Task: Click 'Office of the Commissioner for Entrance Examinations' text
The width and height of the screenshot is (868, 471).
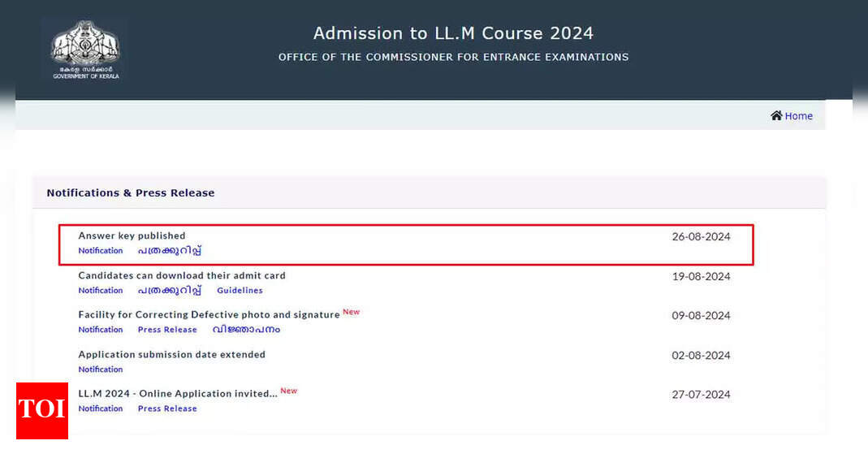Action: (x=453, y=57)
